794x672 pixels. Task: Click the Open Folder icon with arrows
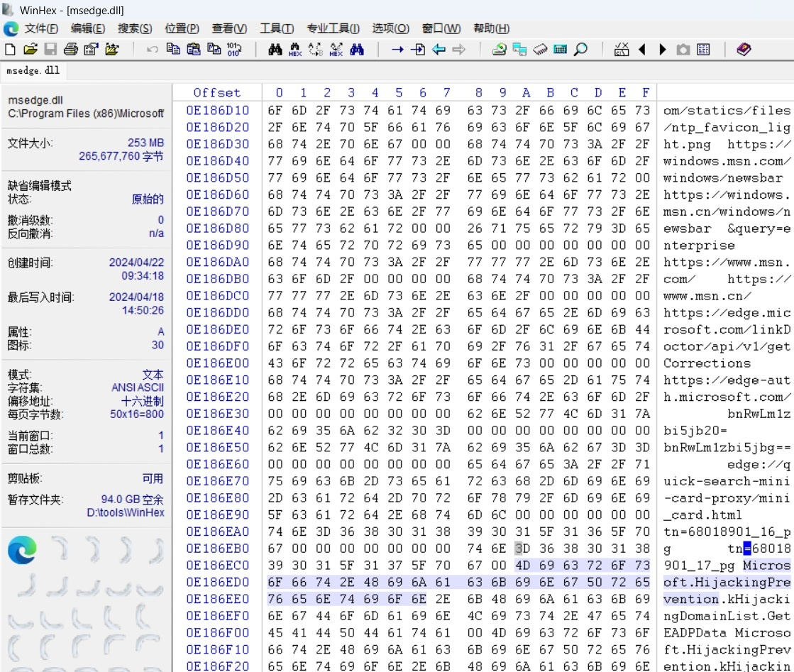tap(112, 50)
